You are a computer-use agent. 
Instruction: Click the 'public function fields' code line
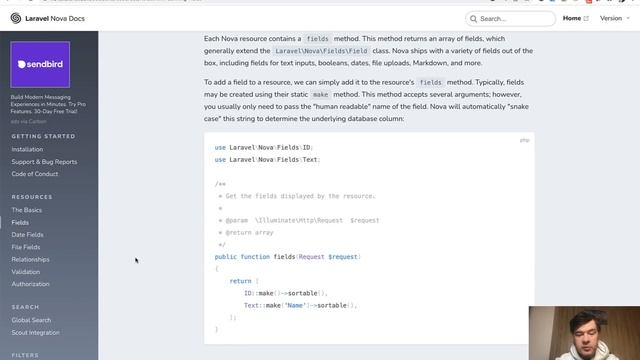point(288,257)
